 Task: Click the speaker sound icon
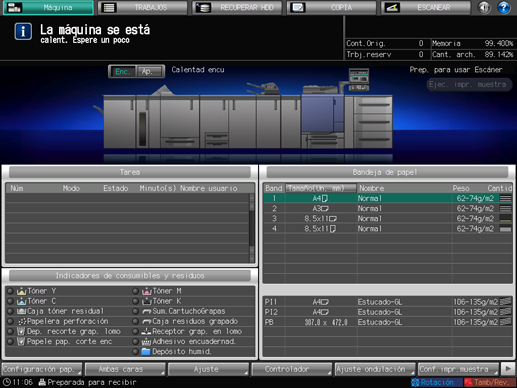tap(484, 7)
